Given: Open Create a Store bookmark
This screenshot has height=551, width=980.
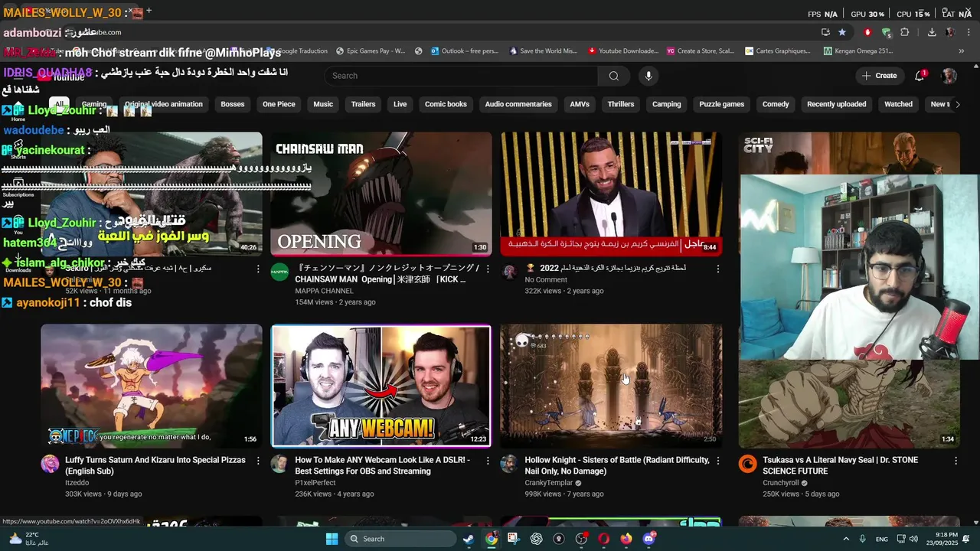Looking at the screenshot, I should point(701,51).
